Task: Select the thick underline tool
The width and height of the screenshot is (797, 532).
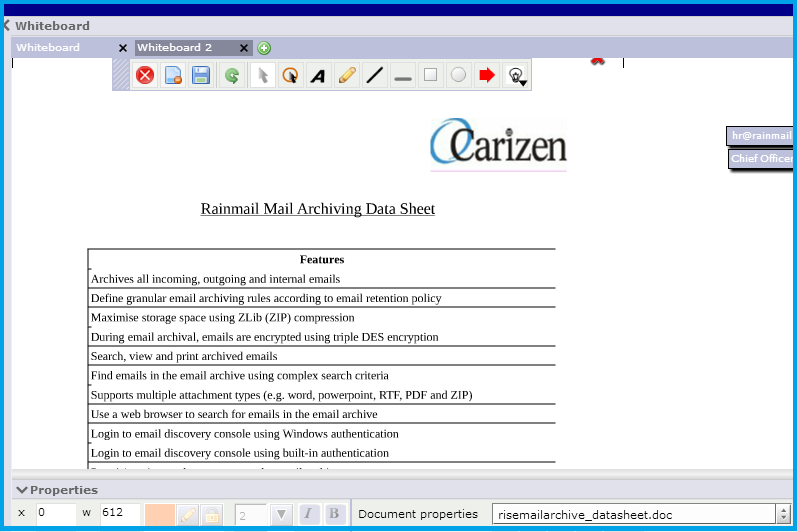Action: tap(403, 75)
